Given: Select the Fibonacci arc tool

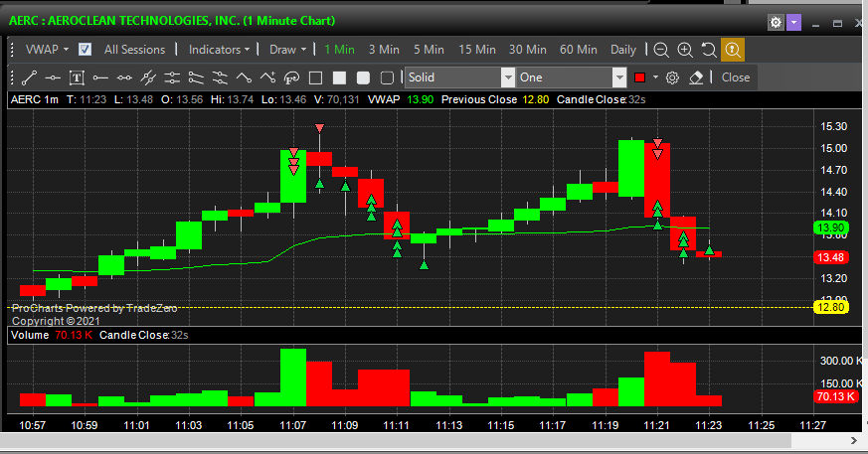Looking at the screenshot, I should point(291,77).
